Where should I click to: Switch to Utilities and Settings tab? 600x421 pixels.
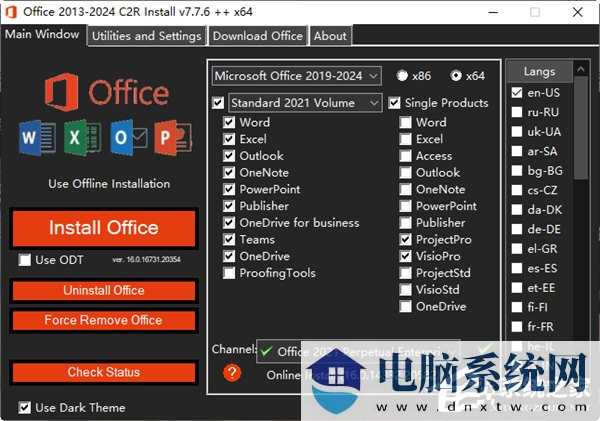[x=147, y=36]
